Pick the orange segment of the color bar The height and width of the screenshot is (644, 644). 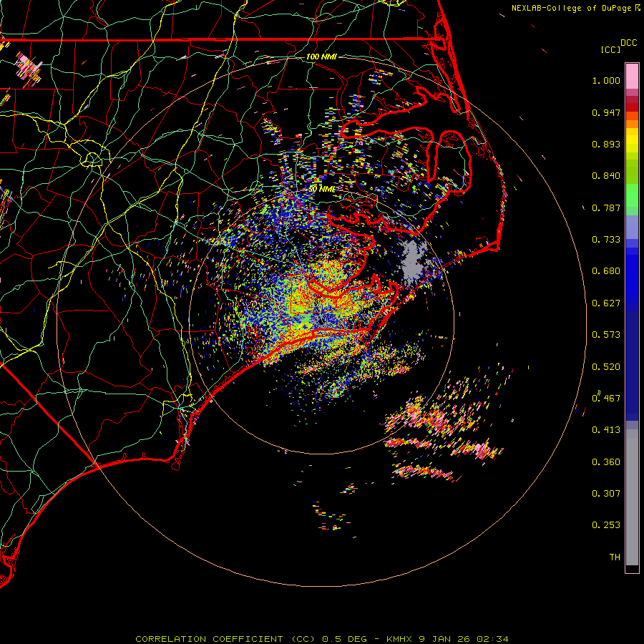(x=632, y=124)
